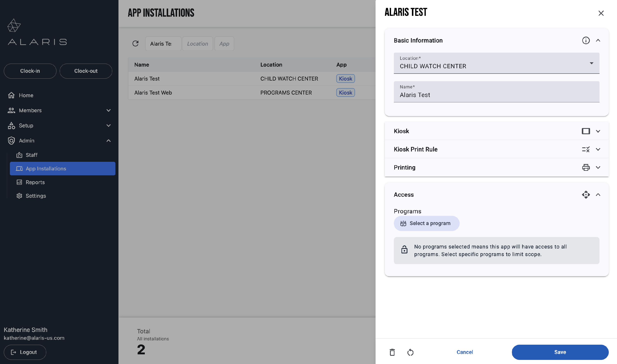Expand the Kiosk section
The image size is (617, 364).
coord(598,131)
